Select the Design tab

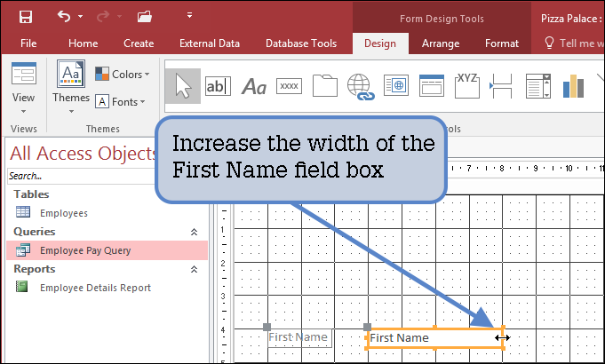[x=380, y=44]
